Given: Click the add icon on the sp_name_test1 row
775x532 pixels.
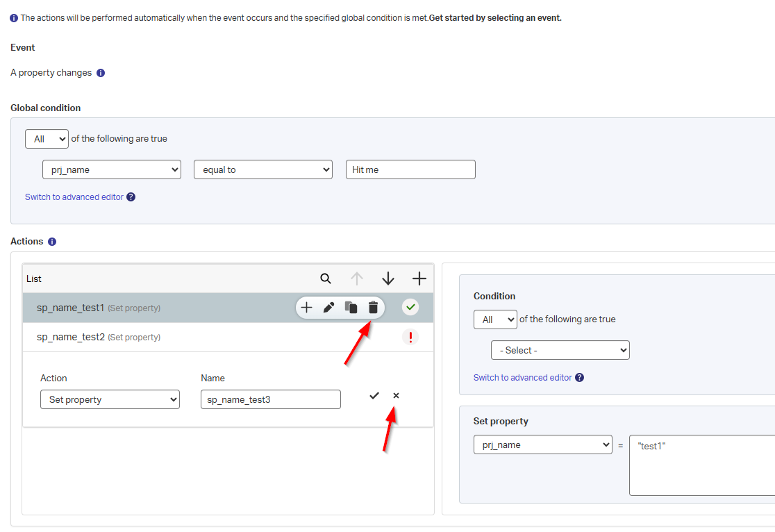Looking at the screenshot, I should click(306, 308).
